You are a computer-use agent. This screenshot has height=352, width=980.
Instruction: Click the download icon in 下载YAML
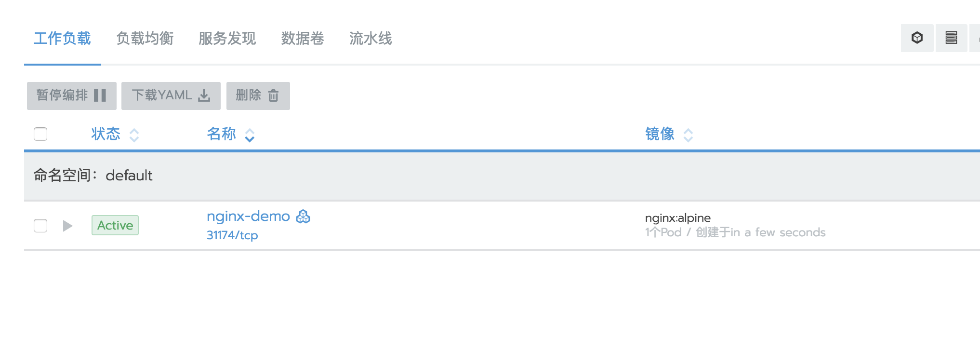coord(204,95)
